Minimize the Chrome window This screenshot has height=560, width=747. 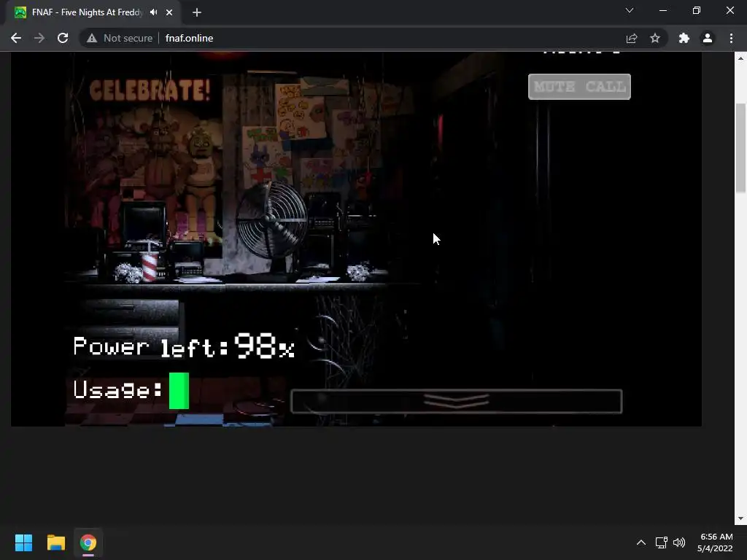click(x=662, y=10)
